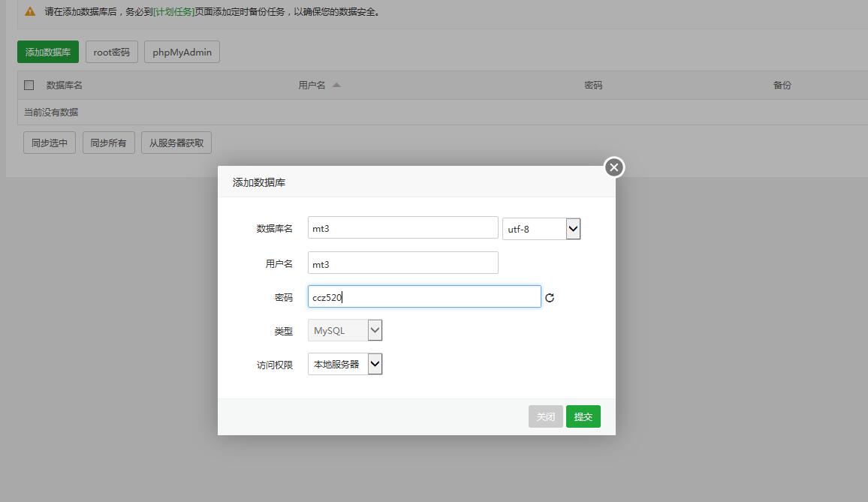This screenshot has height=502, width=868.
Task: Toggle the select-all databases checkbox
Action: (29, 85)
